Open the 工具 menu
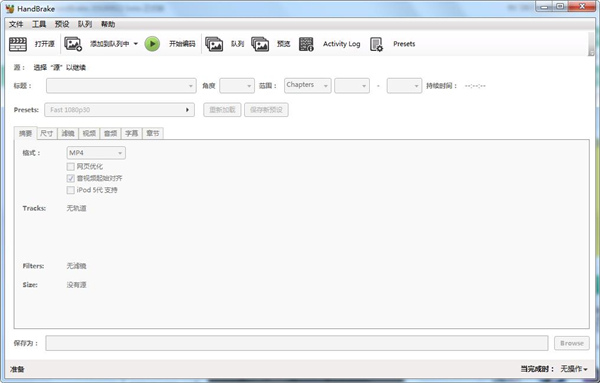Screen dimensions: 600x383 39,24
